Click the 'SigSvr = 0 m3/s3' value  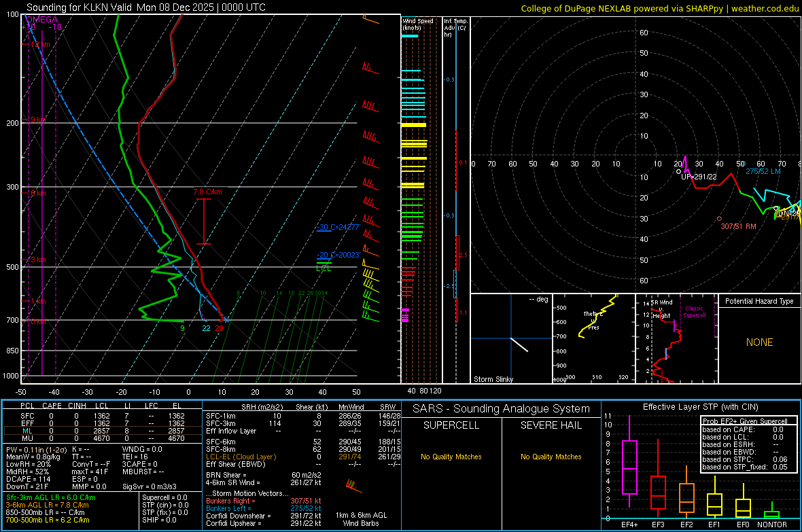click(x=150, y=487)
